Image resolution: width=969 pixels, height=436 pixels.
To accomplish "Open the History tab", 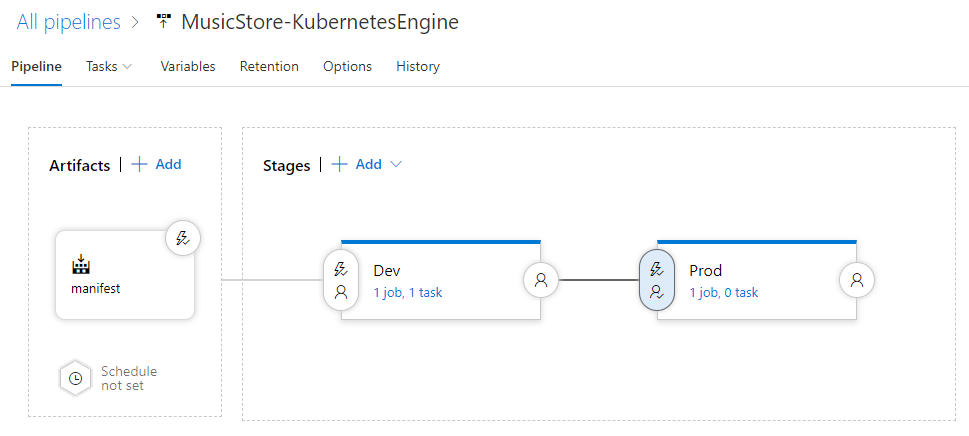I will pos(418,67).
